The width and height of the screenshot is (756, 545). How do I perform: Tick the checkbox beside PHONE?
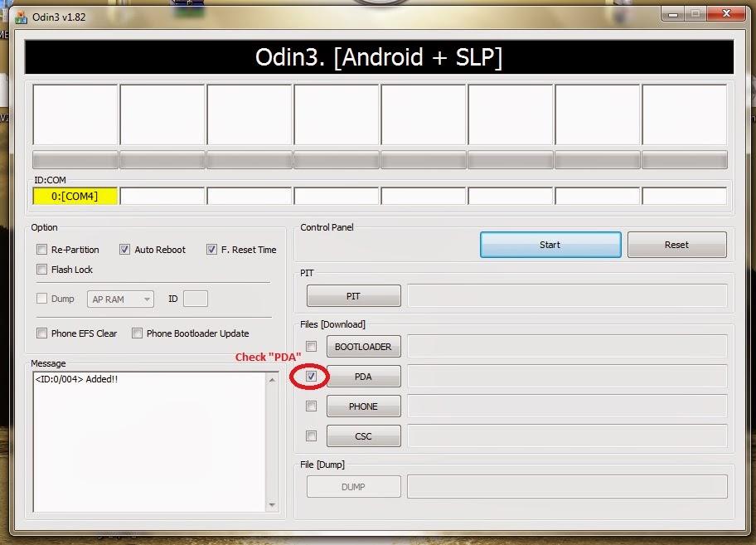(312, 406)
